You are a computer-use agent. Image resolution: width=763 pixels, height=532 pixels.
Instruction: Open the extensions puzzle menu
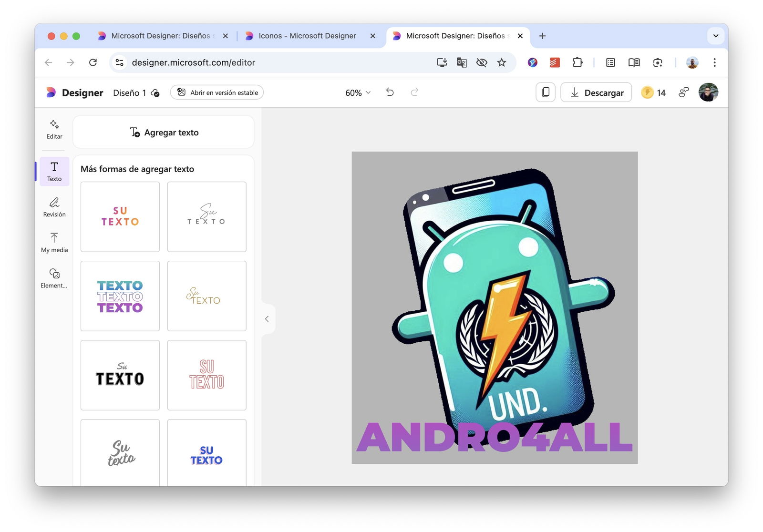click(x=577, y=62)
